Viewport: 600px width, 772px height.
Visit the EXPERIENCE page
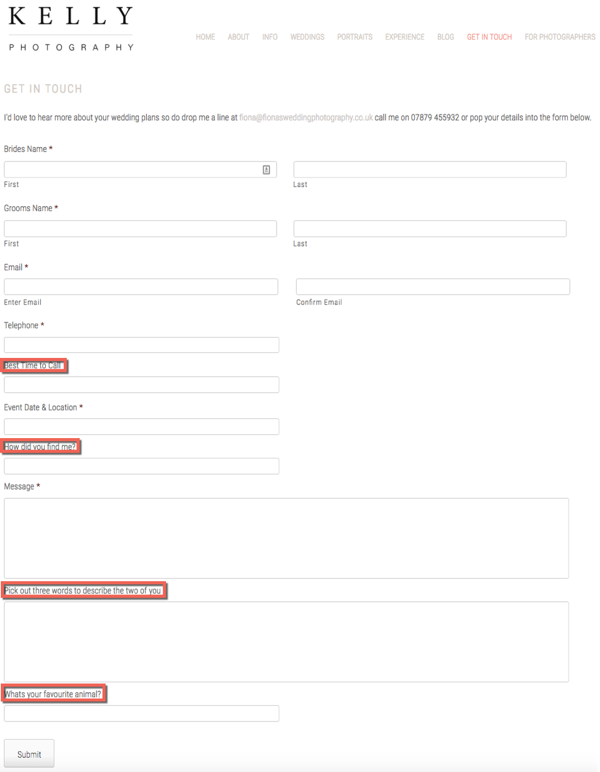405,37
